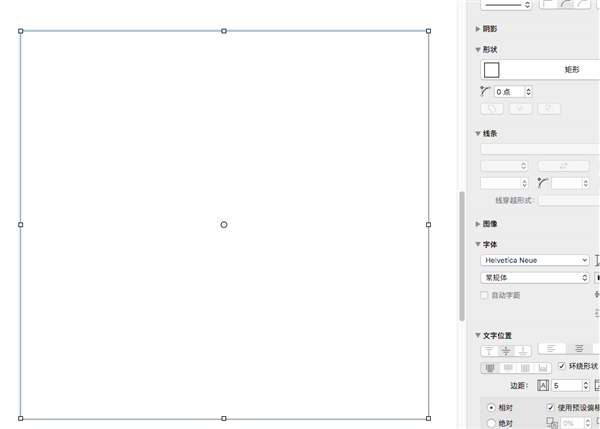This screenshot has height=429, width=600.
Task: Align text to top vertically
Action: pyautogui.click(x=490, y=350)
